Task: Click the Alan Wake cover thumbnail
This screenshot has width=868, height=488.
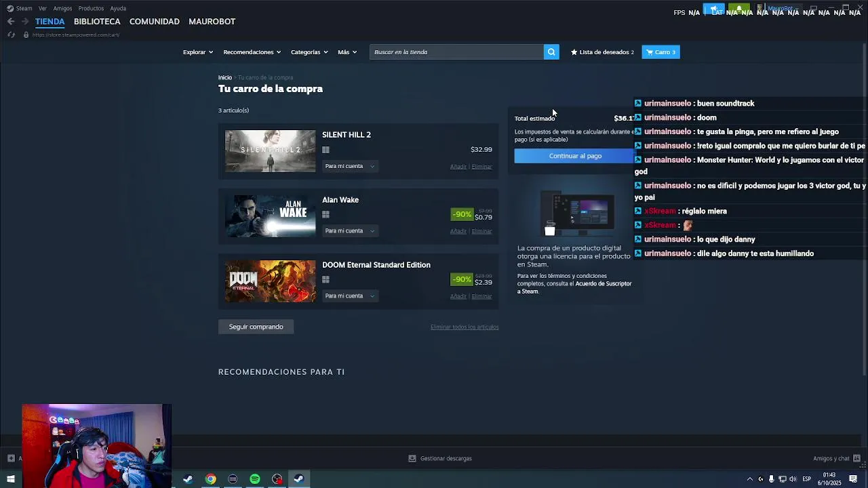Action: pyautogui.click(x=270, y=216)
